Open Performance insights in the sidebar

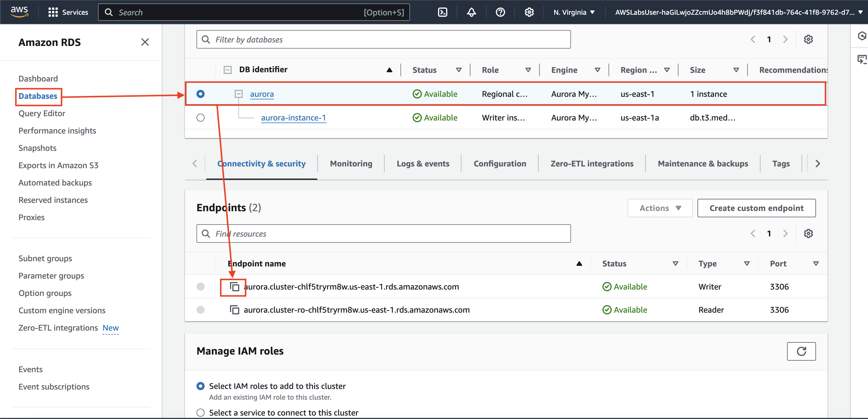tap(57, 131)
